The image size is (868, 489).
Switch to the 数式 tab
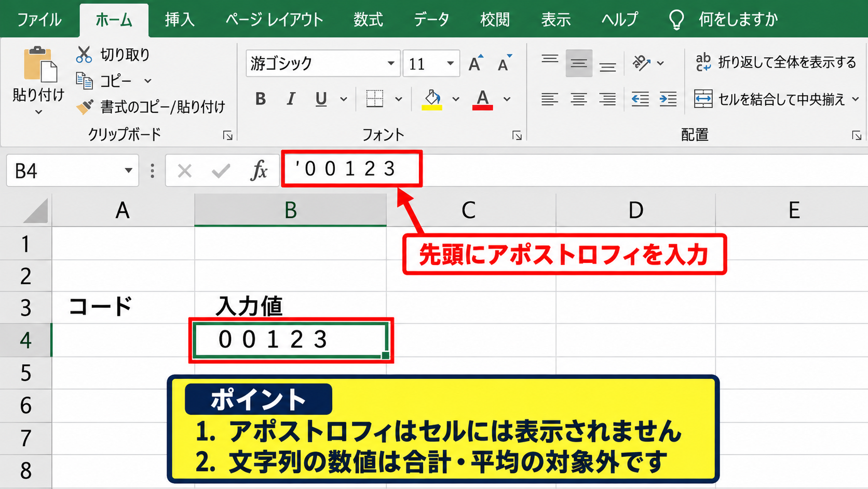click(368, 20)
